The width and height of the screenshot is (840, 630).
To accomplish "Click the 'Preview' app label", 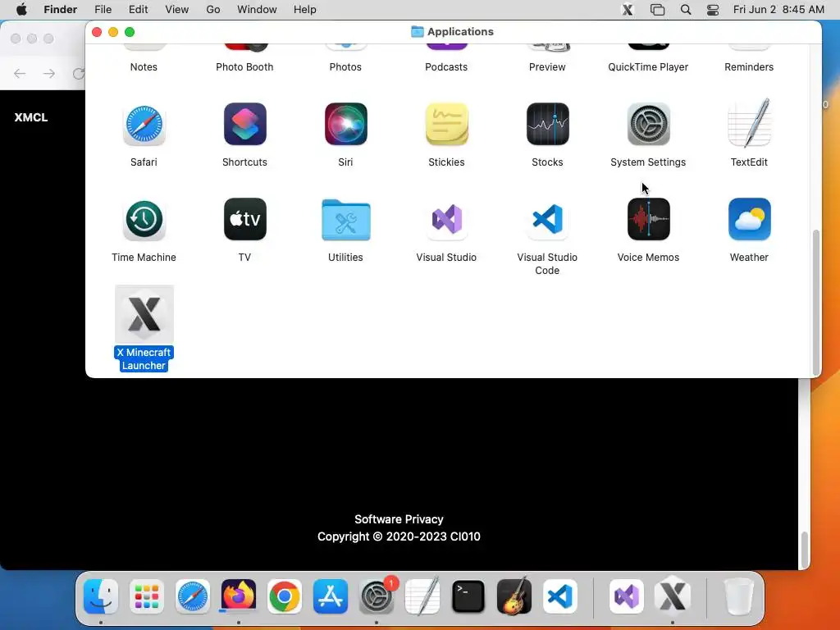I will click(x=547, y=67).
